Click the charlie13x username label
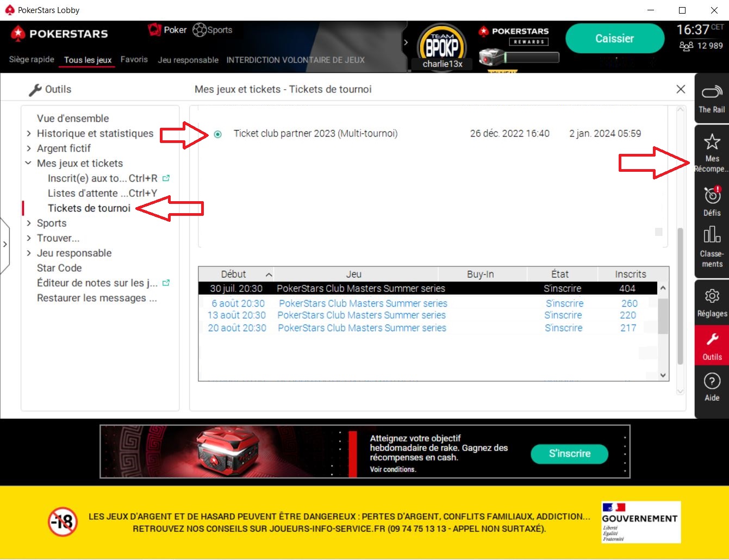The height and width of the screenshot is (560, 729). click(x=443, y=64)
